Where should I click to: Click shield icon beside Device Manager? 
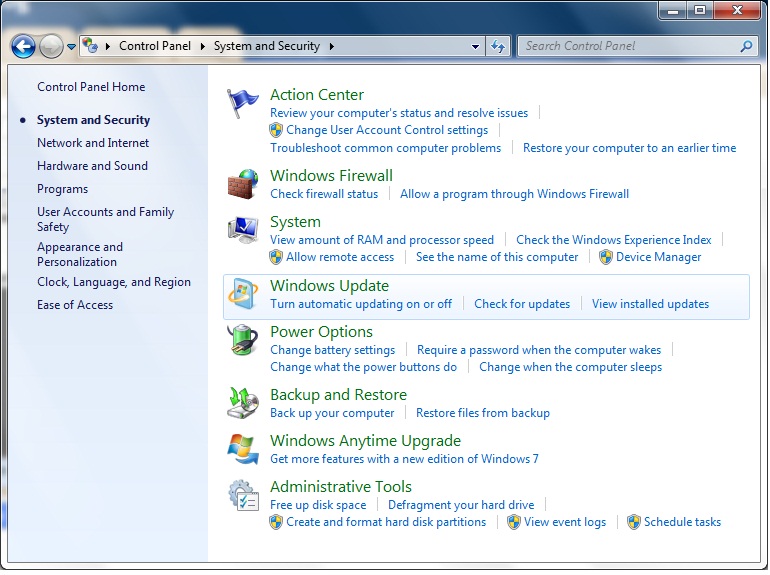[x=605, y=257]
